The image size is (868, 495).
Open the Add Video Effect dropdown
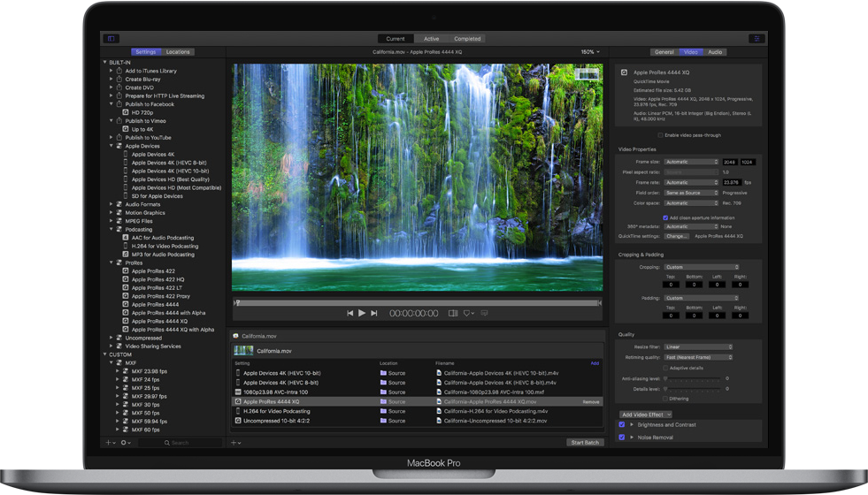[646, 415]
